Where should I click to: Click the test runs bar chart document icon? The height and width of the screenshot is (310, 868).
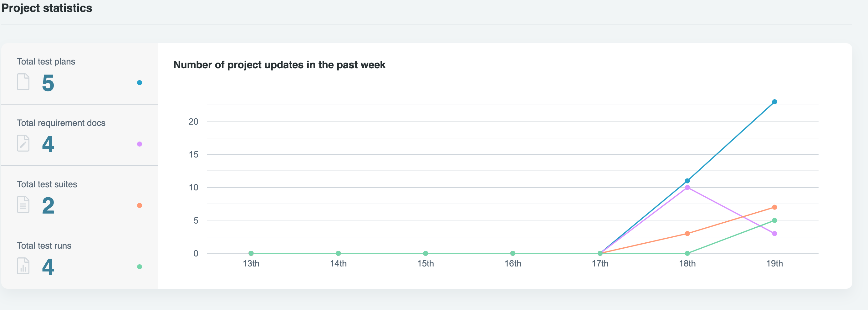tap(23, 266)
